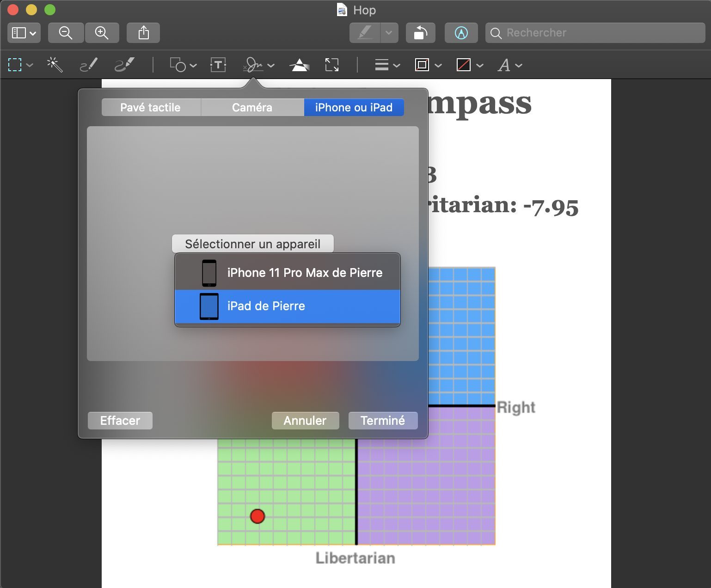Viewport: 711px width, 588px height.
Task: Open the line style menu
Action: click(x=387, y=65)
